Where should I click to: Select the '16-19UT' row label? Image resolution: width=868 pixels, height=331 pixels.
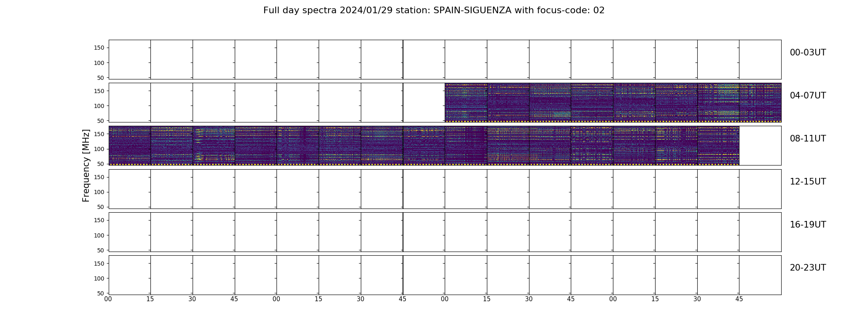click(808, 225)
